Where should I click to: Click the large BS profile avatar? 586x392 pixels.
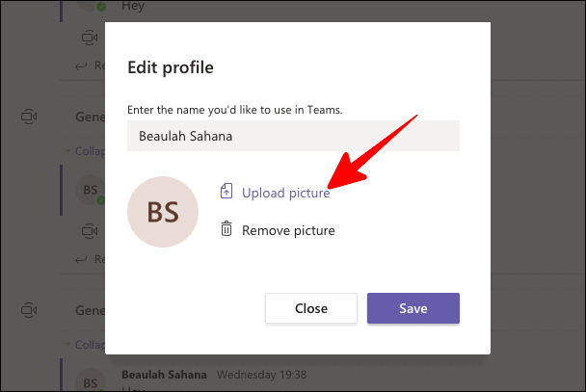point(163,212)
